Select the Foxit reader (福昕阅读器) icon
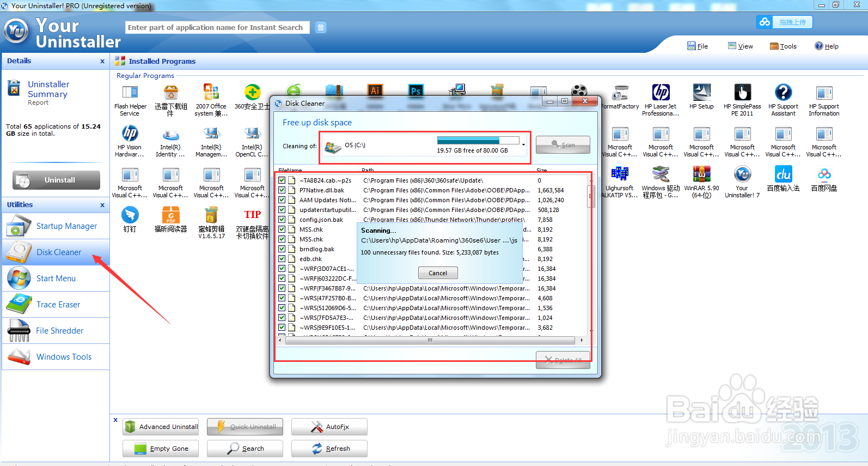The width and height of the screenshot is (868, 466). pos(170,220)
